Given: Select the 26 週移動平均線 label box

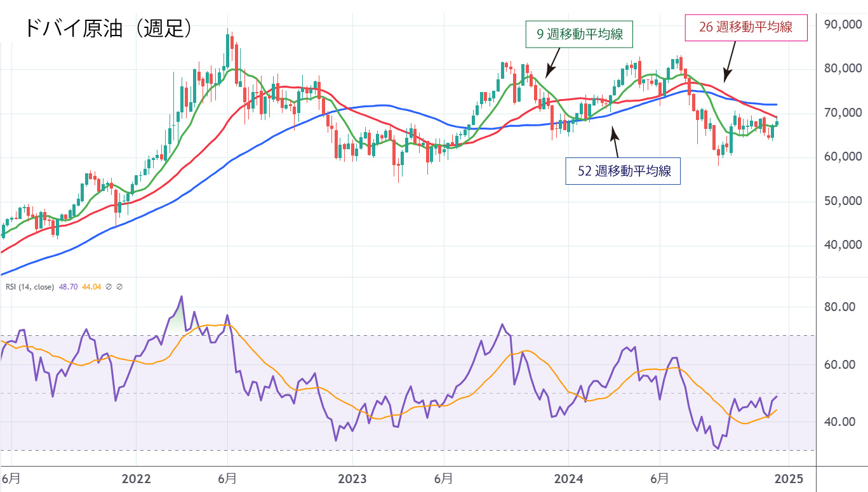Looking at the screenshot, I should (746, 27).
